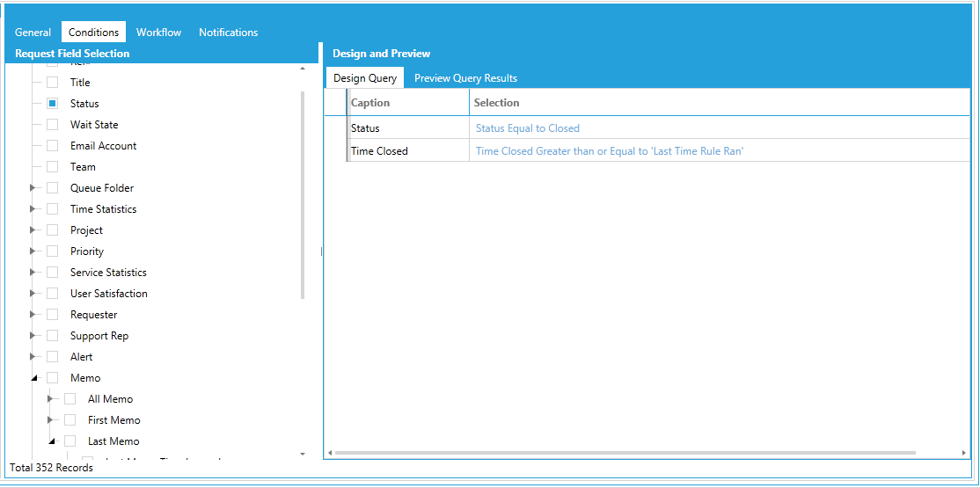Collapse the Last Memo node
The image size is (980, 488).
52,441
